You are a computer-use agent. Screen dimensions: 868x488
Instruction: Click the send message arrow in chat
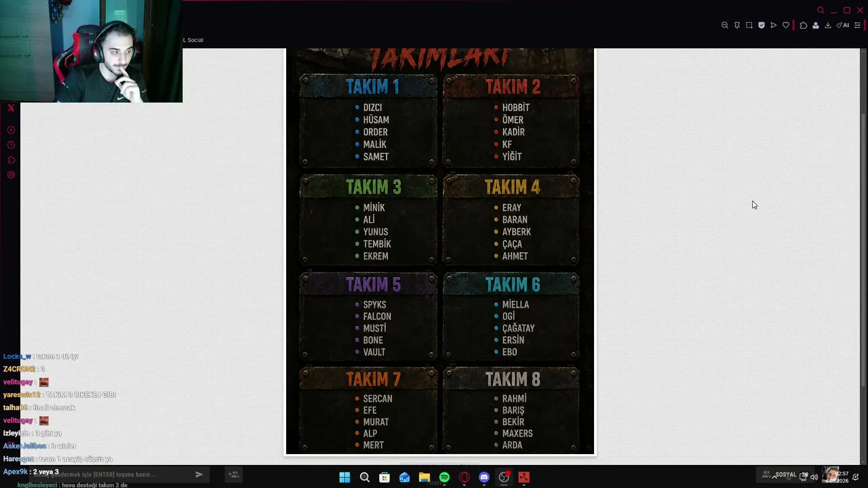click(199, 474)
